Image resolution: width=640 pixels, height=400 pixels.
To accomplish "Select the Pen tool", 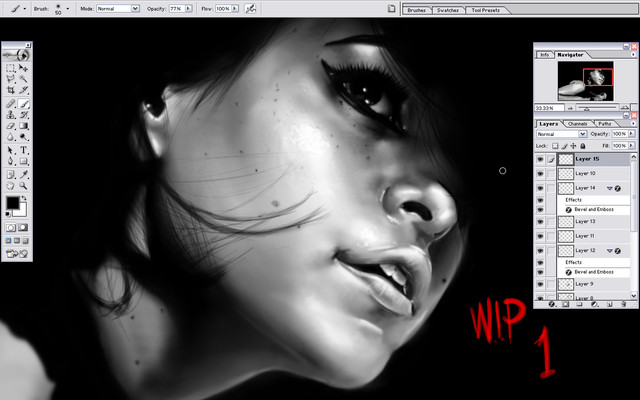I will (x=11, y=161).
